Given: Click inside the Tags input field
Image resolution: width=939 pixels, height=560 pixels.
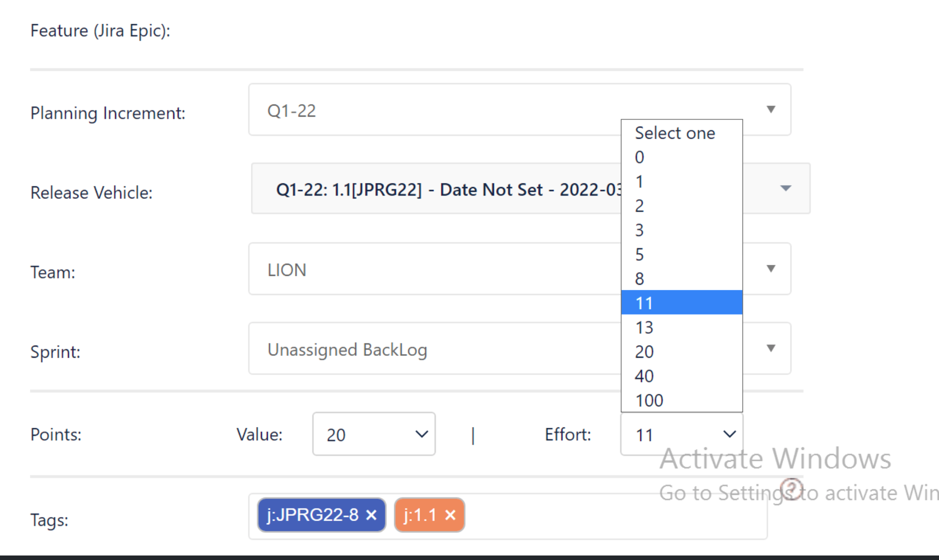Looking at the screenshot, I should [x=614, y=516].
